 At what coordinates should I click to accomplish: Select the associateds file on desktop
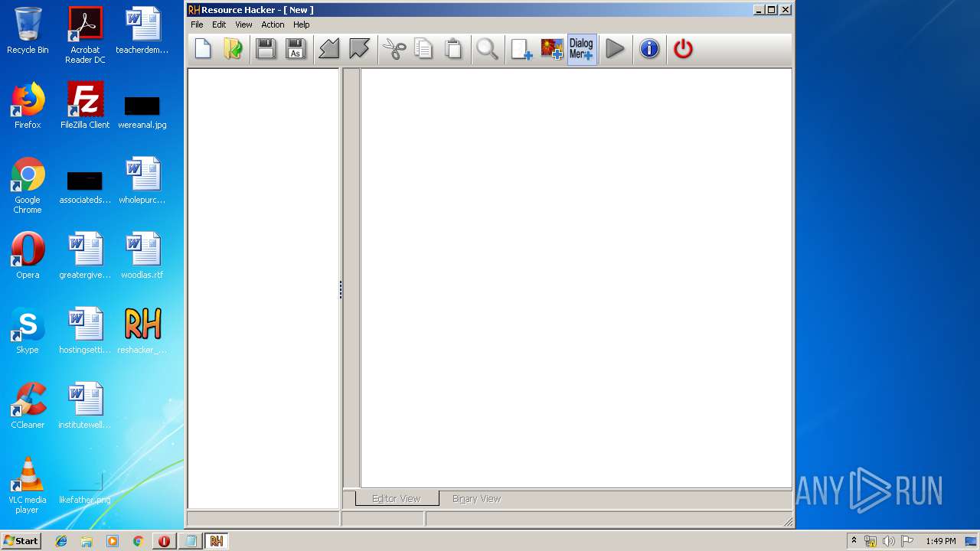[85, 186]
